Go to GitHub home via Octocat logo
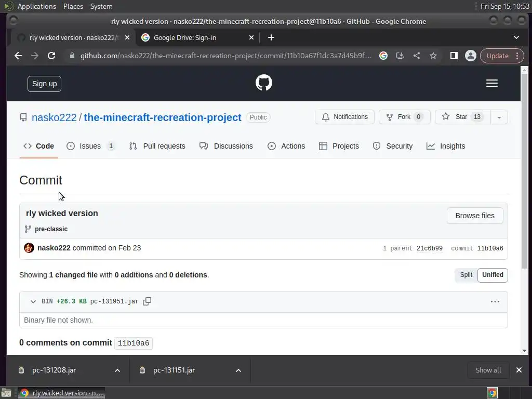The height and width of the screenshot is (399, 532). coord(263,83)
